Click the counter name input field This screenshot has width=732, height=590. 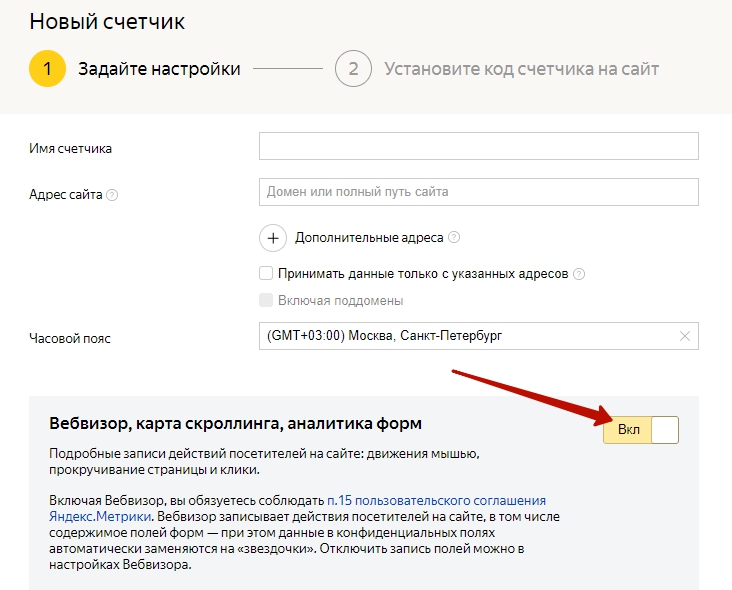point(479,146)
